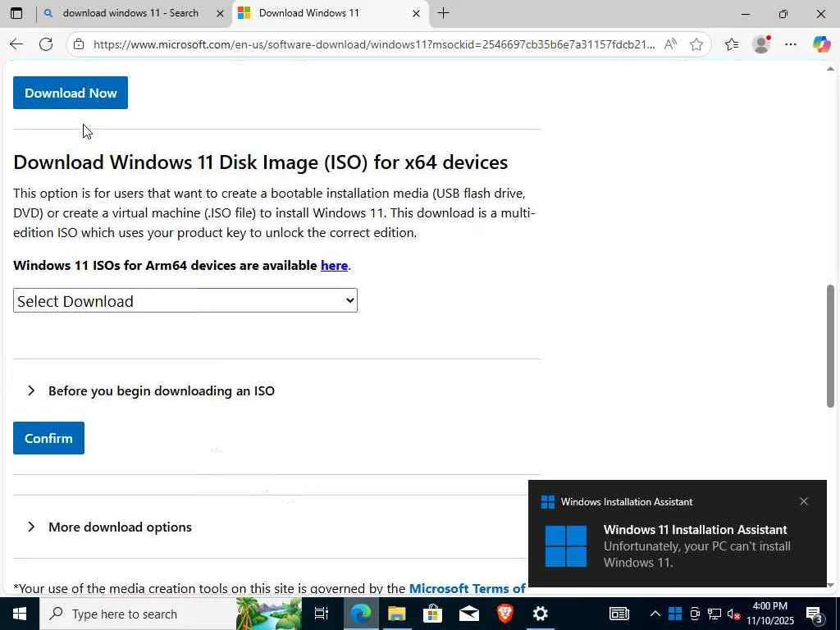The width and height of the screenshot is (840, 630).
Task: Dismiss the Windows Installation Assistant notification
Action: pyautogui.click(x=803, y=501)
